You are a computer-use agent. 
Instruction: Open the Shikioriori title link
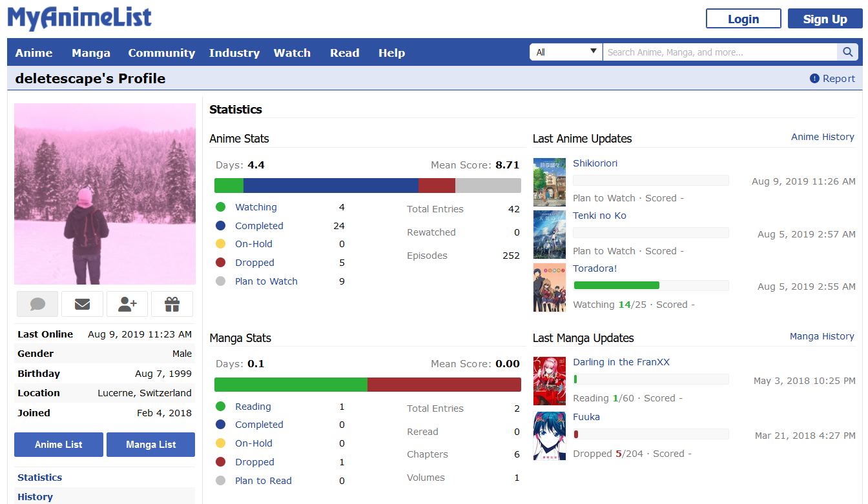[x=595, y=163]
